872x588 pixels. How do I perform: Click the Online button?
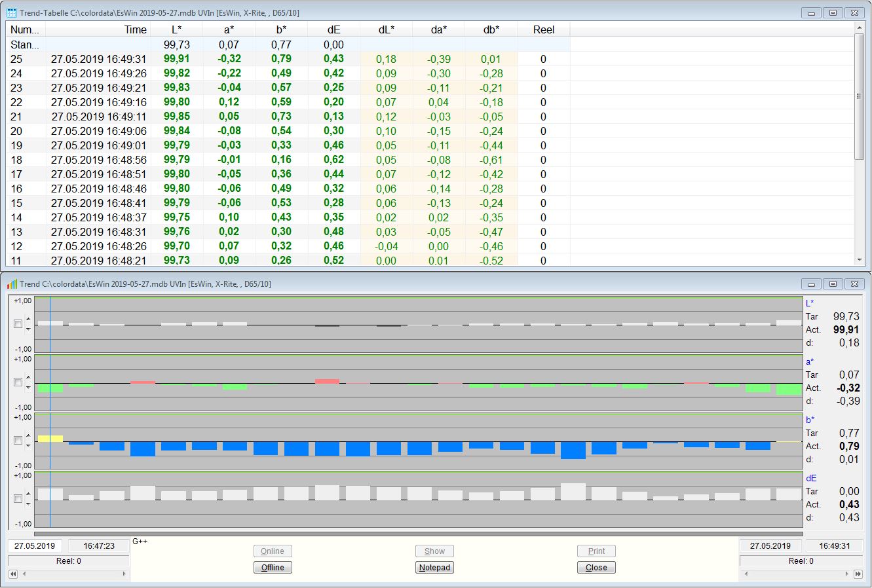[x=273, y=551]
